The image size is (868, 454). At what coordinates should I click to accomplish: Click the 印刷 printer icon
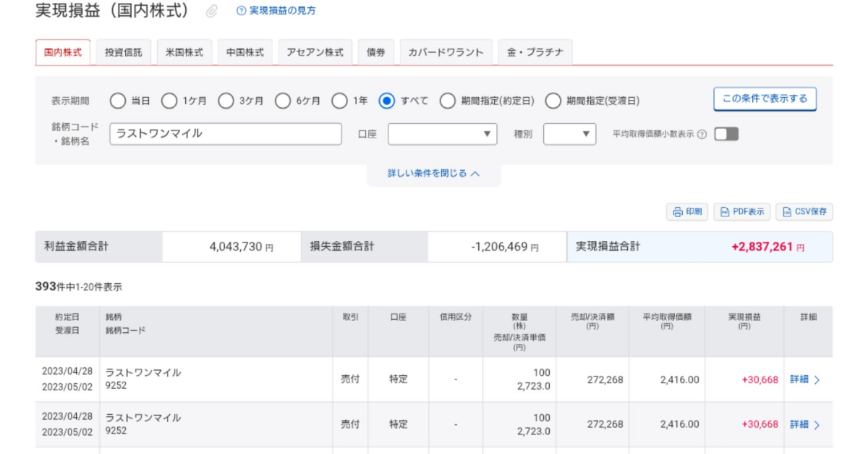[678, 211]
